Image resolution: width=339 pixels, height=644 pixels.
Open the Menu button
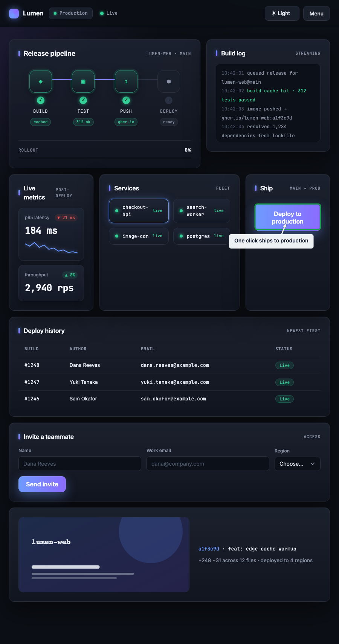(x=316, y=14)
